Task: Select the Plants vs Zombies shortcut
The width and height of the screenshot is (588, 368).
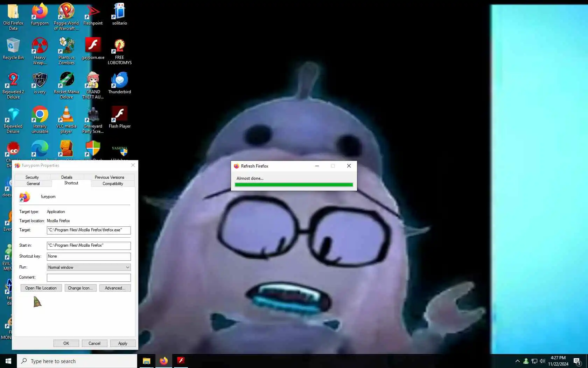Action: pyautogui.click(x=66, y=46)
